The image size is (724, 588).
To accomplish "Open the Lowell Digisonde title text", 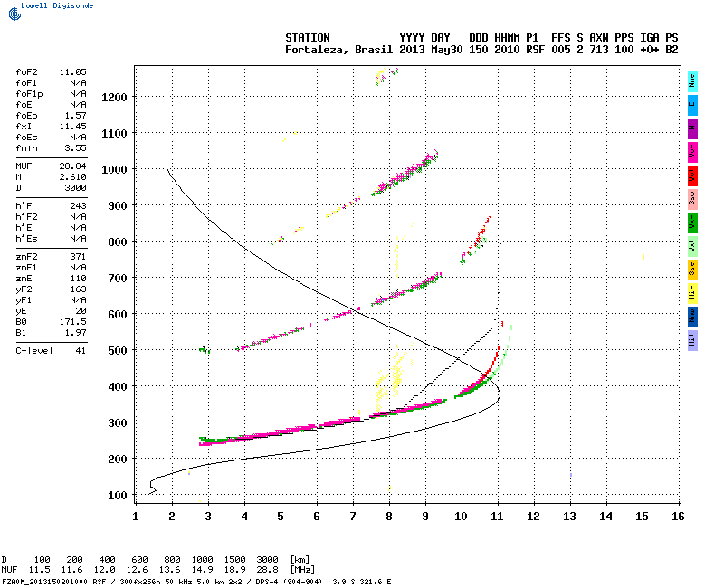I will 57,5.
